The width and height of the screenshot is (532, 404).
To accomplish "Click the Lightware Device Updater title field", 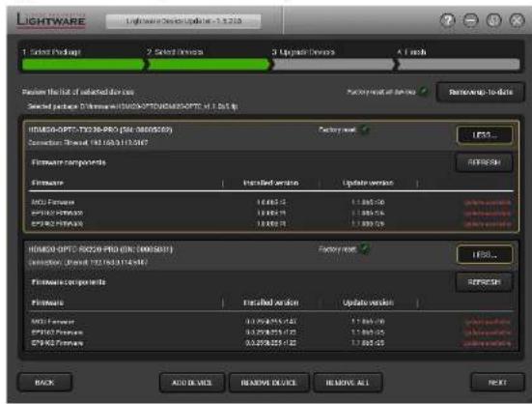I will pos(183,21).
